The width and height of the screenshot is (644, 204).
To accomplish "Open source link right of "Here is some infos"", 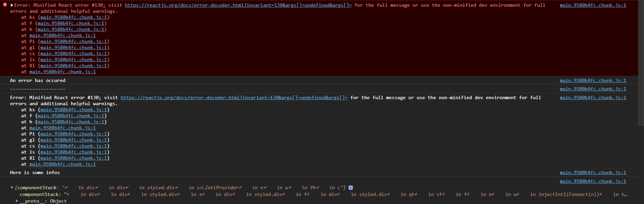I will (593, 172).
